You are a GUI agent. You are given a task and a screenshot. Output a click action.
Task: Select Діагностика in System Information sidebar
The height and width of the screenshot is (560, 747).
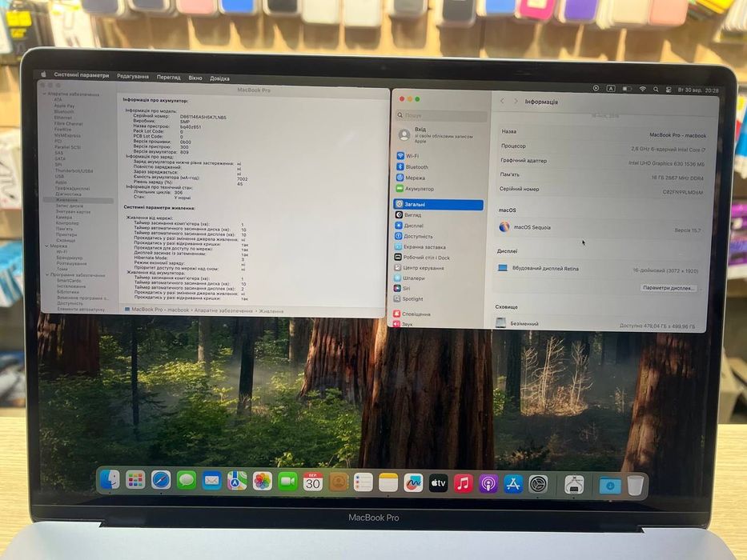tap(68, 194)
